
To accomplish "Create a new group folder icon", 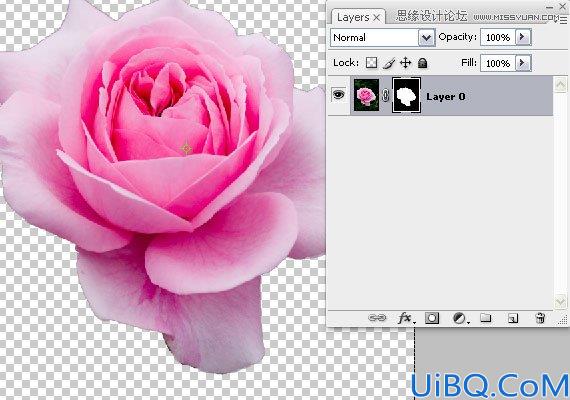I will click(486, 318).
